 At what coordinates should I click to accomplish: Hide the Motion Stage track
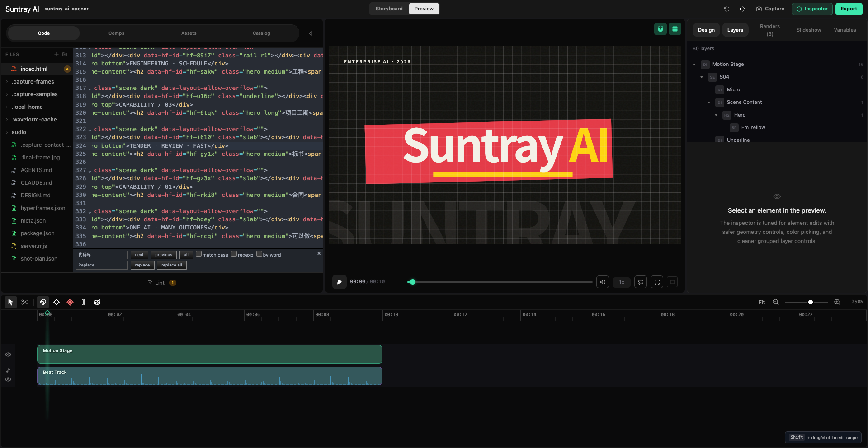tap(8, 355)
